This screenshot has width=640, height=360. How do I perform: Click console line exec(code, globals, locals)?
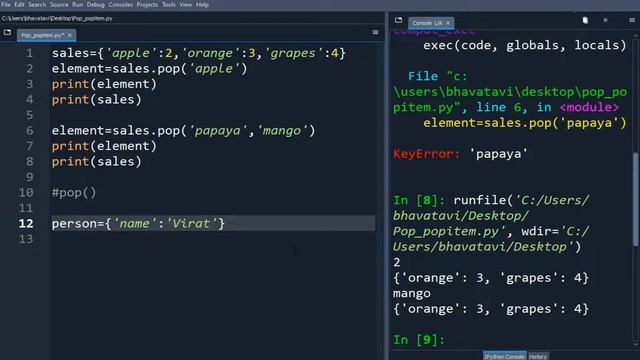[x=524, y=45]
